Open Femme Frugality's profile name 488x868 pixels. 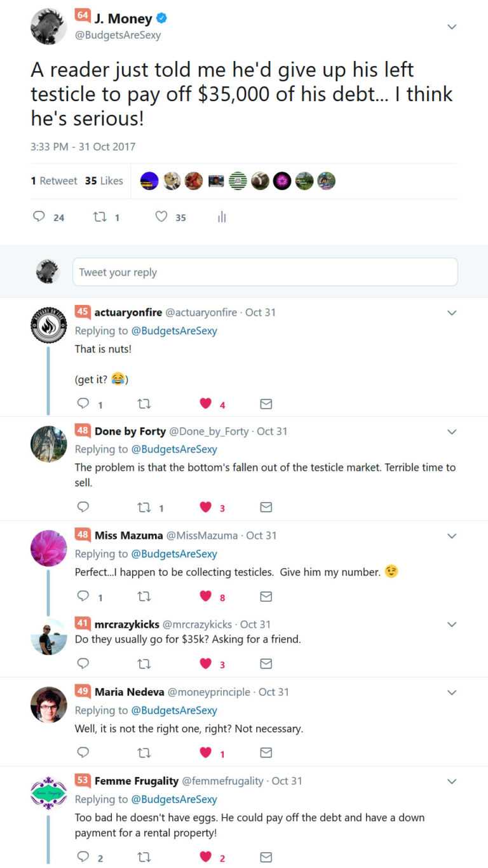tap(136, 781)
